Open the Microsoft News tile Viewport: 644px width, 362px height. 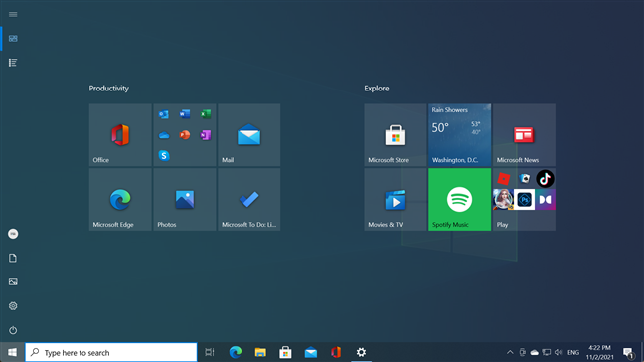coord(524,135)
